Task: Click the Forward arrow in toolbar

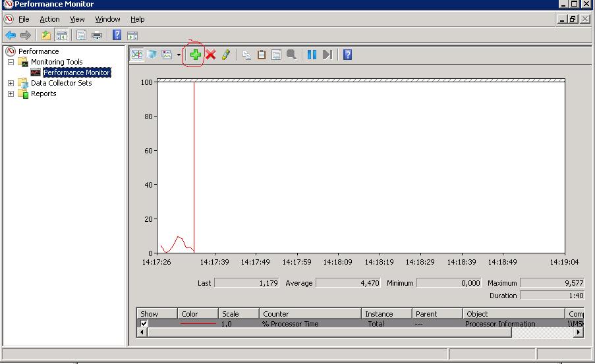Action: click(x=26, y=36)
